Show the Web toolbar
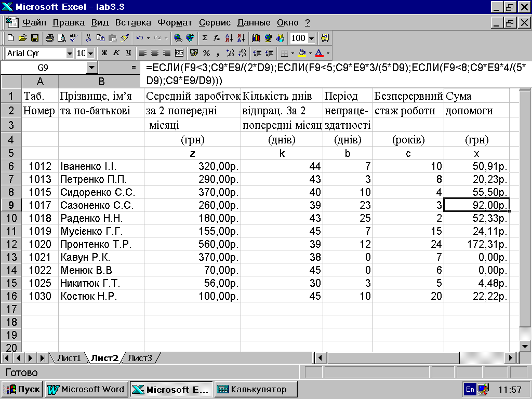This screenshot has height=399, width=532. tap(190, 38)
